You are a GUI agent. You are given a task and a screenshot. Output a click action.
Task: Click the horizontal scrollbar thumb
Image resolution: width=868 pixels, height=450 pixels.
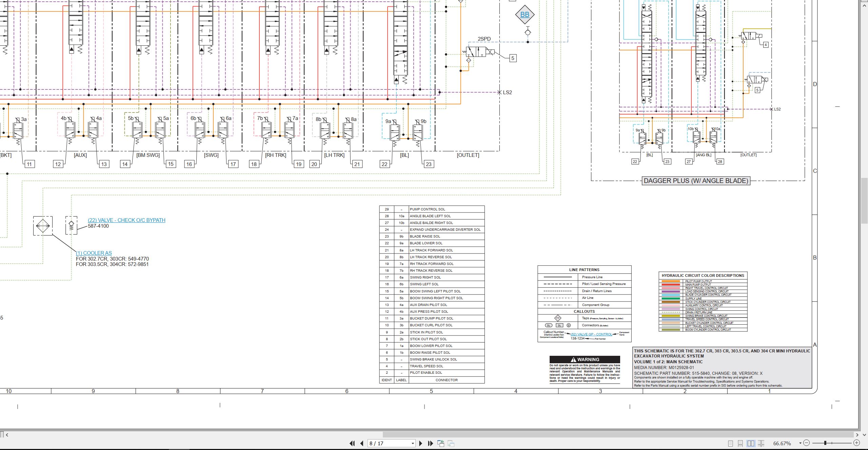tap(618, 434)
